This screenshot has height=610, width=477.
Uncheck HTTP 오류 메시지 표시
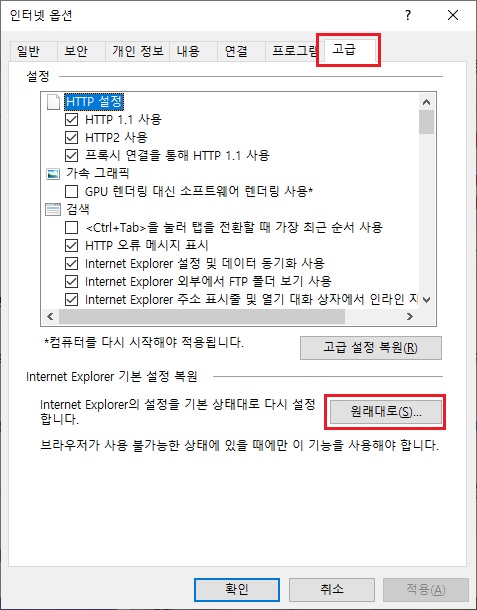coord(71,245)
